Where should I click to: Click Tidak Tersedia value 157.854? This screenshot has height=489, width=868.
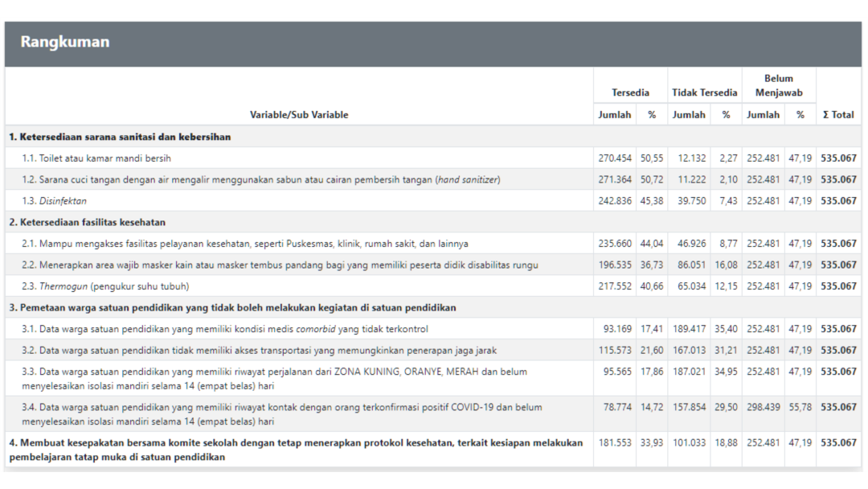click(690, 407)
